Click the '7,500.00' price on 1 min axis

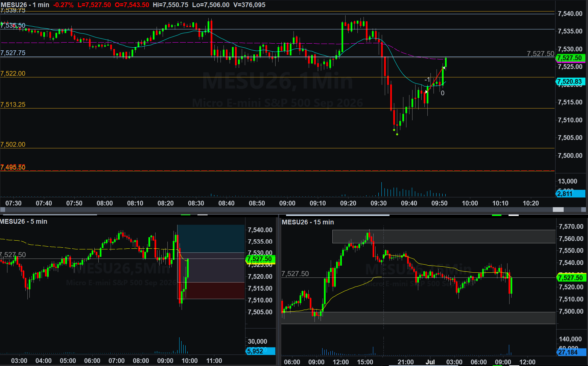click(x=570, y=155)
